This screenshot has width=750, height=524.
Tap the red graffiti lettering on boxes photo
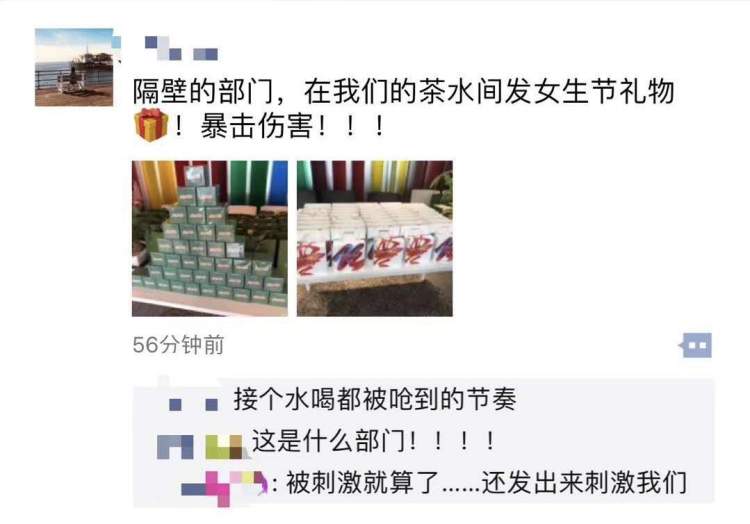pyautogui.click(x=375, y=252)
